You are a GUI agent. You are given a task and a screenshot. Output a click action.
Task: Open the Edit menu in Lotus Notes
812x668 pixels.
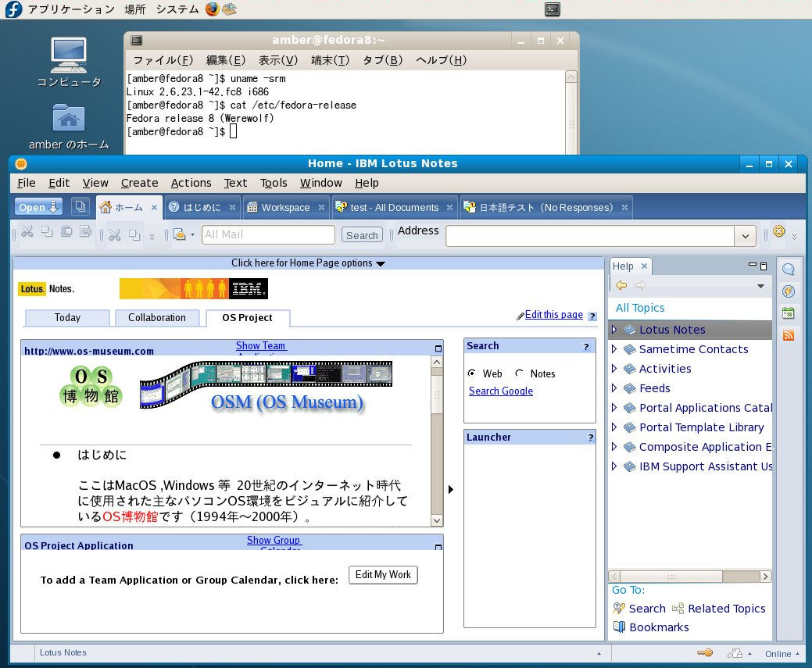point(59,183)
